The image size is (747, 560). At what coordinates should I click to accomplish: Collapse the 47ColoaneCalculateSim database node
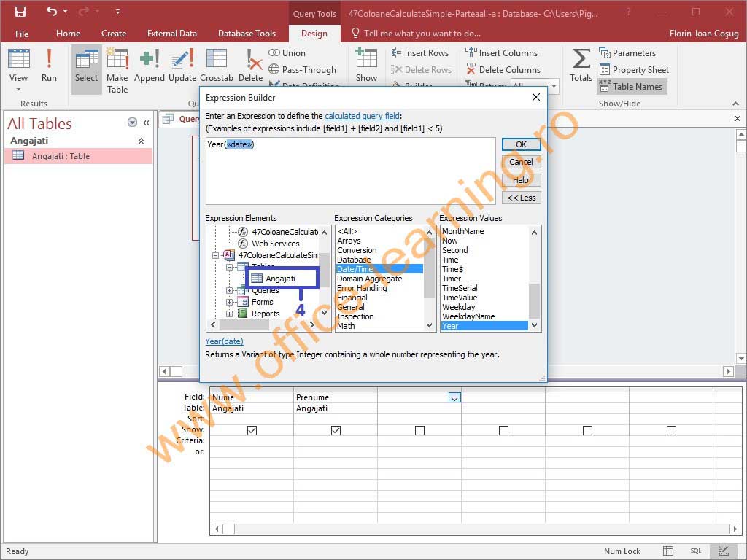point(215,255)
